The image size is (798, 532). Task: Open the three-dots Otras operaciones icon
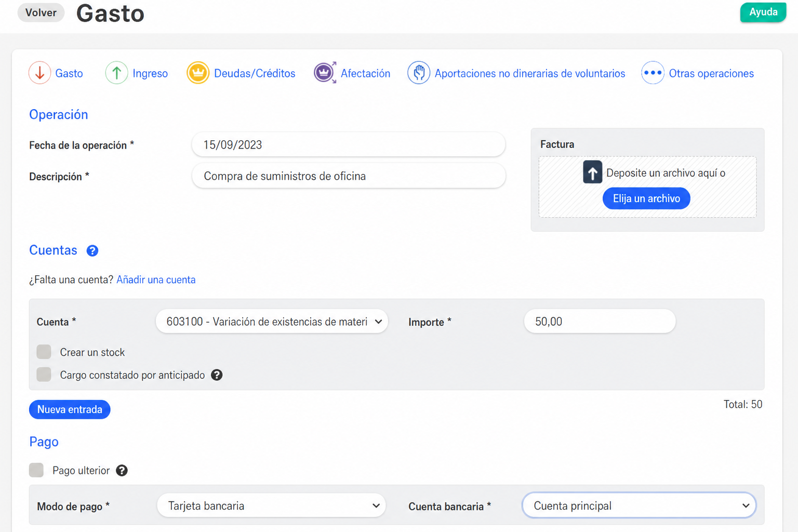[x=653, y=73]
